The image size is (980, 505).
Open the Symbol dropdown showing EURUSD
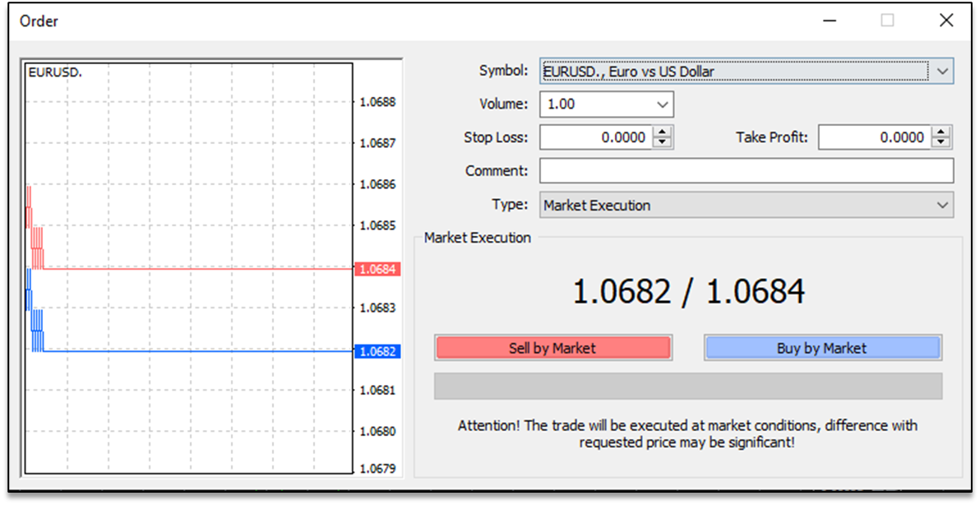[x=942, y=72]
